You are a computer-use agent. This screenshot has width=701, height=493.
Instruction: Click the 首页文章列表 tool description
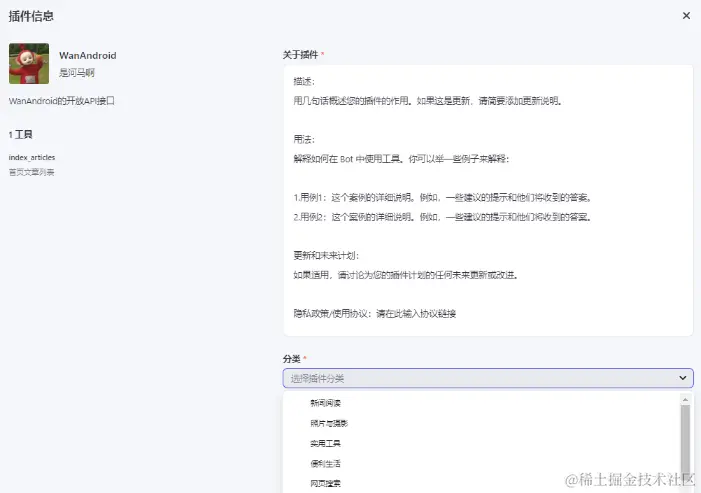click(31, 172)
